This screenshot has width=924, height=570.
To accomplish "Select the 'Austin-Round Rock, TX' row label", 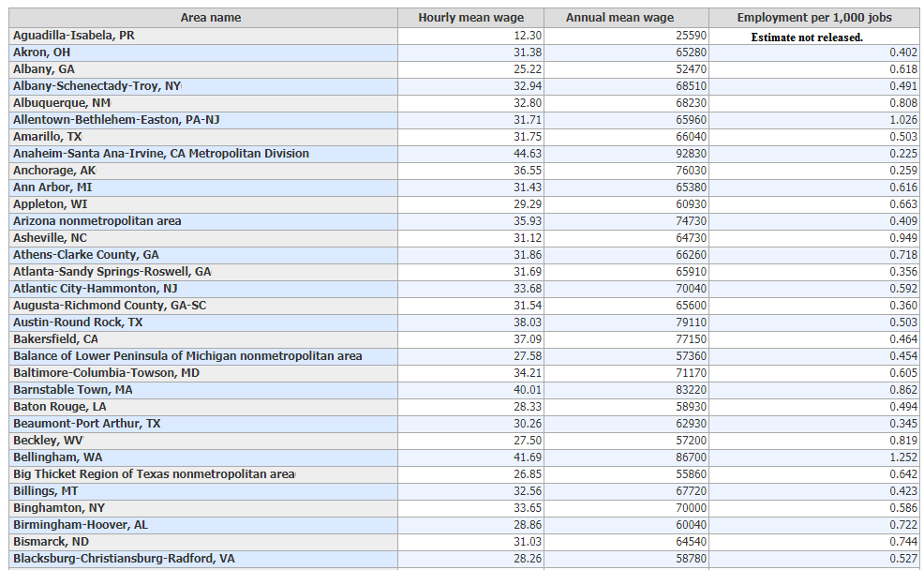I will click(78, 322).
